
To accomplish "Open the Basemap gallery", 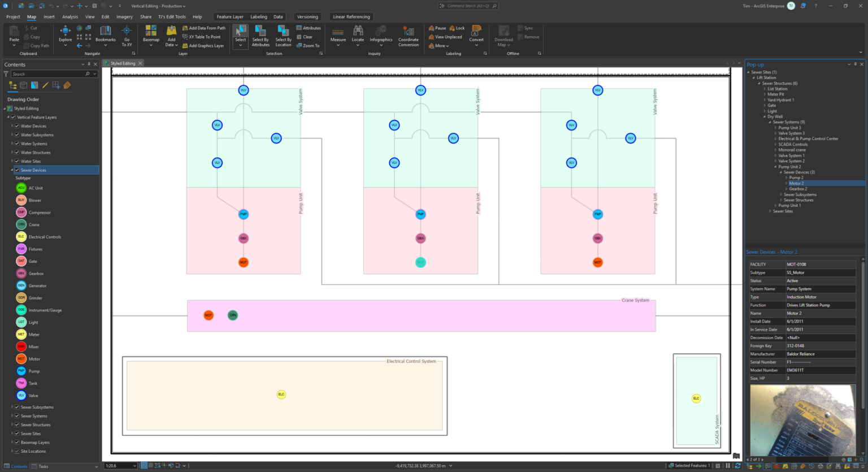I will 151,35.
